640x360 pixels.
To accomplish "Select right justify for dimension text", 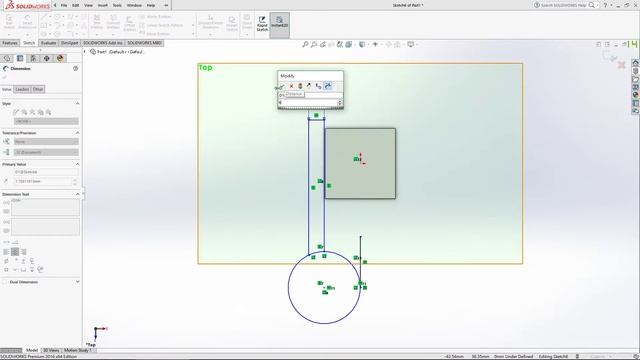I will [24, 252].
